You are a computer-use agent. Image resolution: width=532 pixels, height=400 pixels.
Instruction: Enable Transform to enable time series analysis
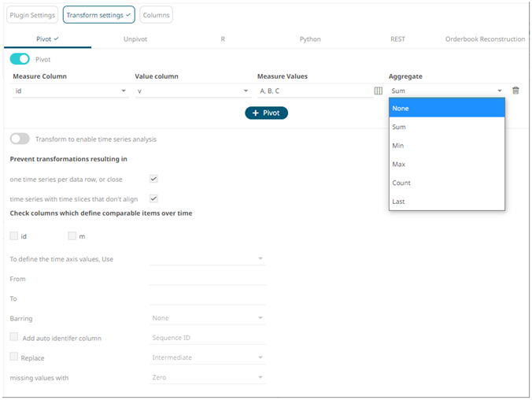[20, 139]
